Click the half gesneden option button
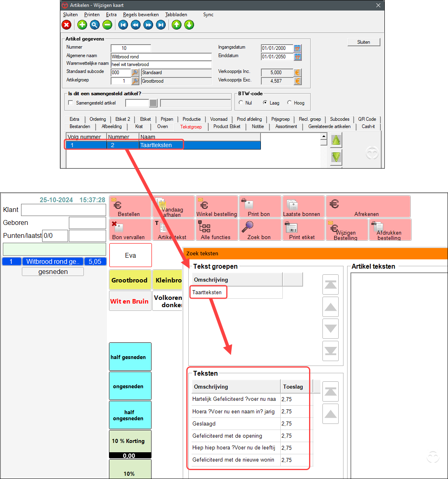Image resolution: width=448 pixels, height=479 pixels. pyautogui.click(x=130, y=357)
